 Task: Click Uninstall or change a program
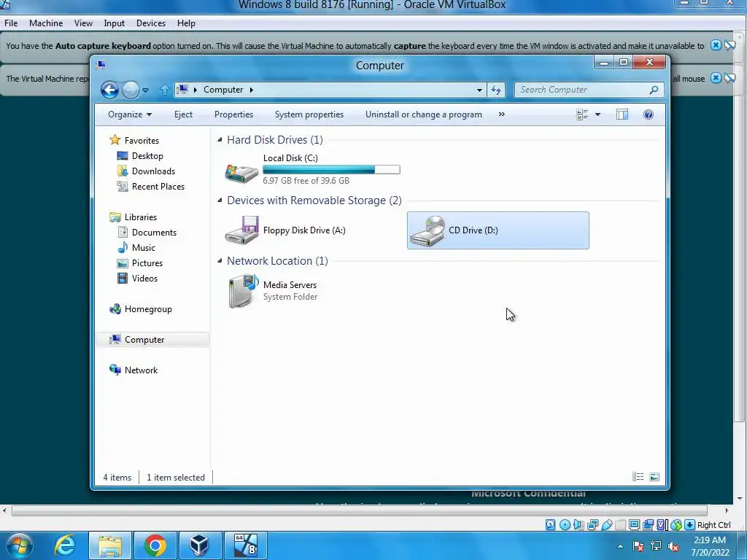(x=424, y=114)
